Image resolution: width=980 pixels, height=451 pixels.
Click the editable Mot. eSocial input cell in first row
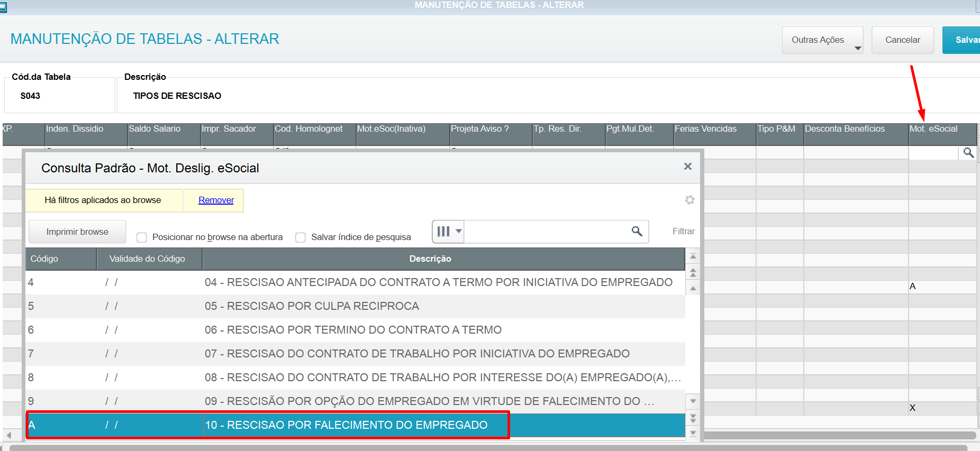pos(933,153)
